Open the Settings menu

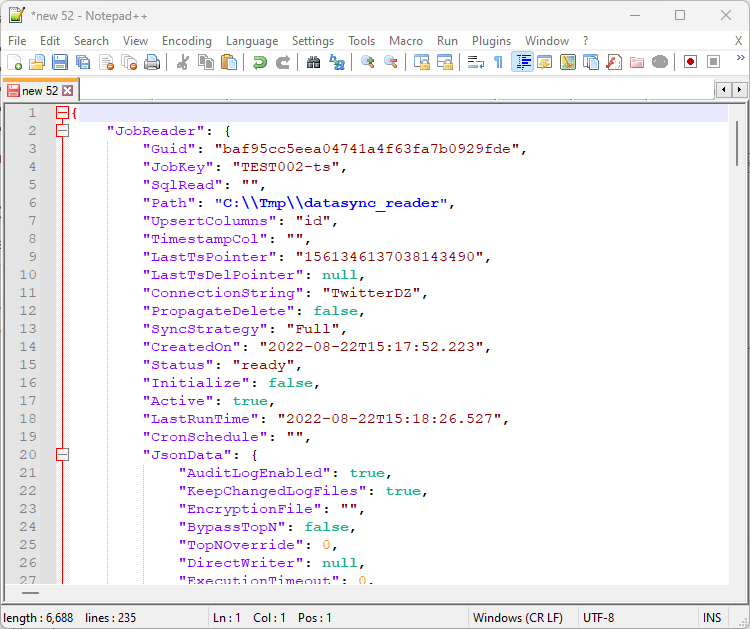(313, 41)
